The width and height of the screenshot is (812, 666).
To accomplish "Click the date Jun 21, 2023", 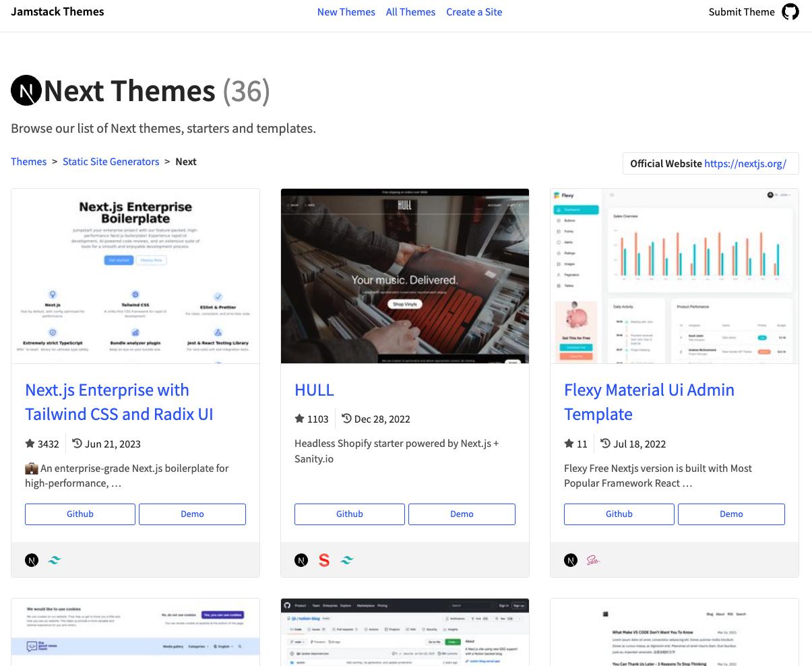I will point(113,444).
